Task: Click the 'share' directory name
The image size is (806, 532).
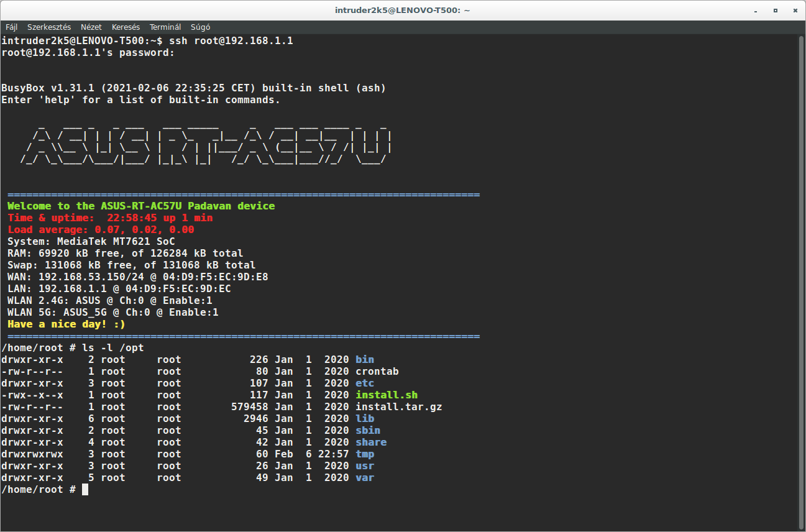Action: (371, 442)
